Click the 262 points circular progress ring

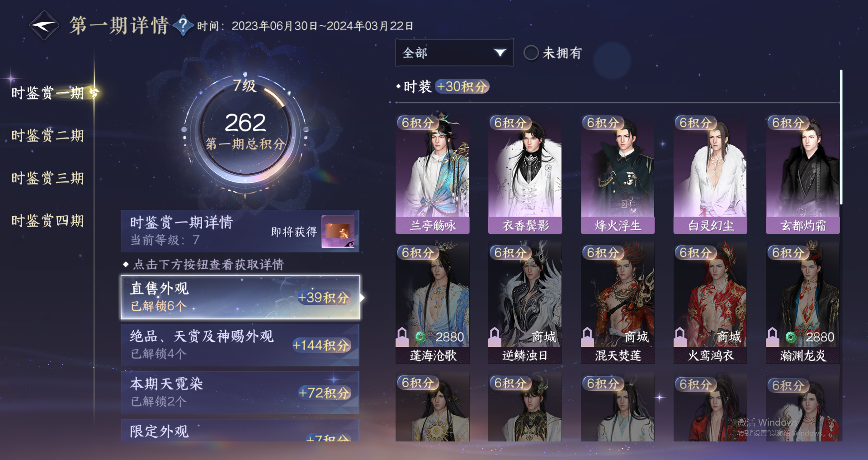click(x=245, y=131)
